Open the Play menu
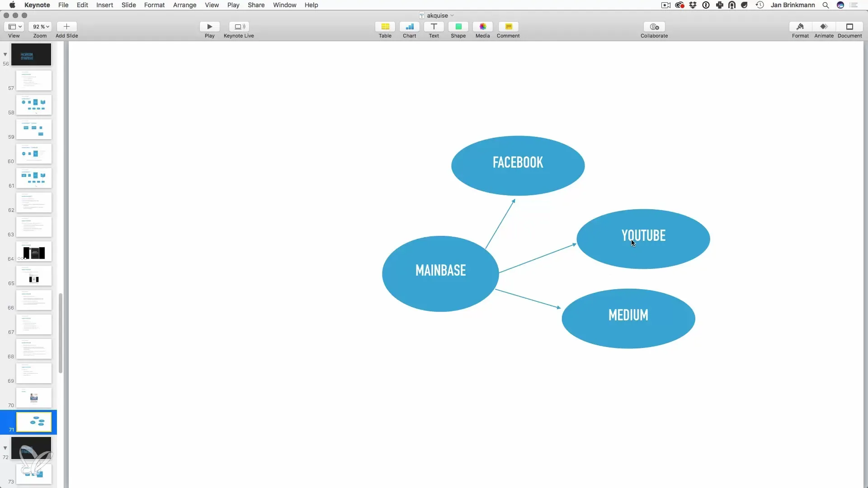The height and width of the screenshot is (488, 868). coord(233,5)
